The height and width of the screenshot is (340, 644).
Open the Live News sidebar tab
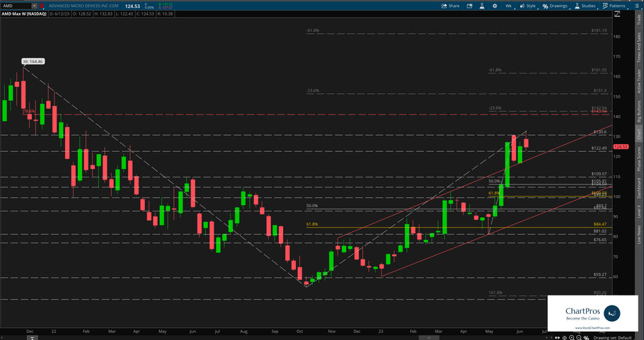(638, 235)
